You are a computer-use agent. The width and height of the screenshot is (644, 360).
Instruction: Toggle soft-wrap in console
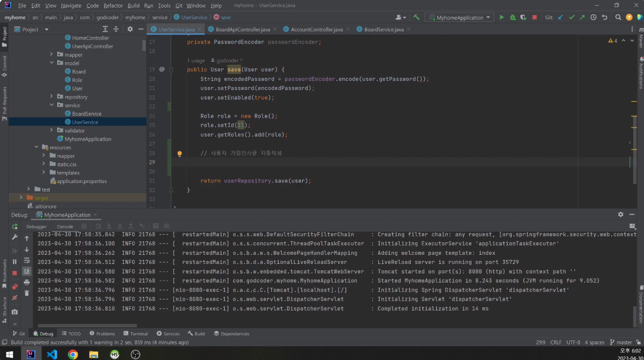tap(27, 260)
